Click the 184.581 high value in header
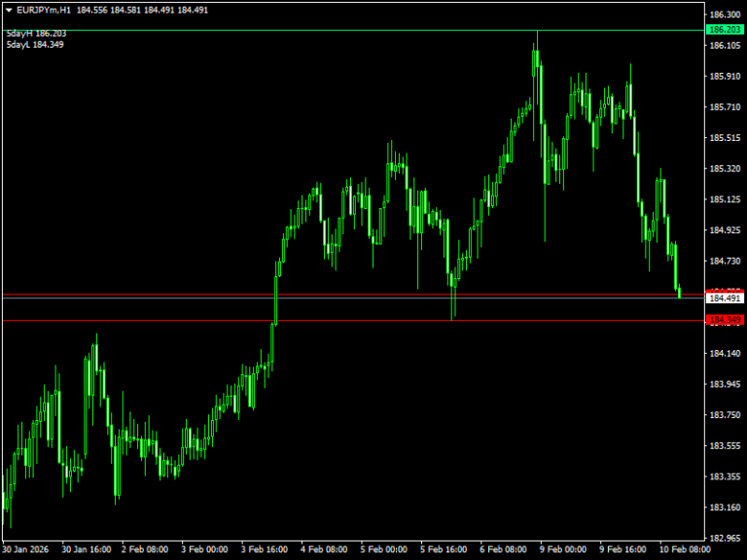 pos(125,10)
